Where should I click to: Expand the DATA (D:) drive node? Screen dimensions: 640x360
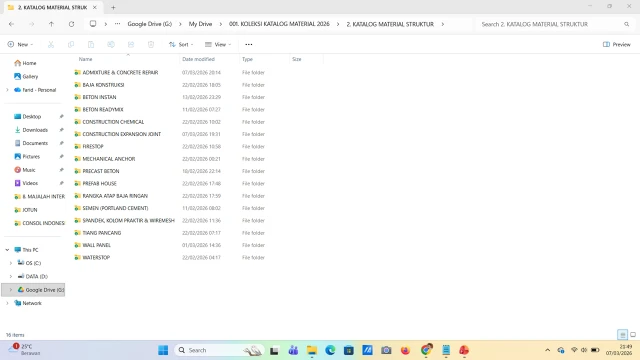[11, 276]
